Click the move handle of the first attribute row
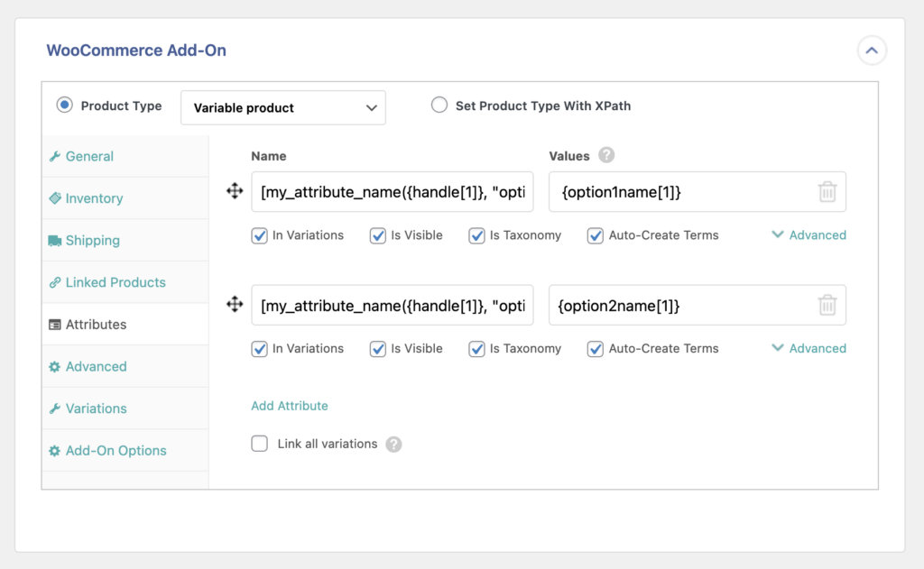This screenshot has height=569, width=924. (x=235, y=191)
